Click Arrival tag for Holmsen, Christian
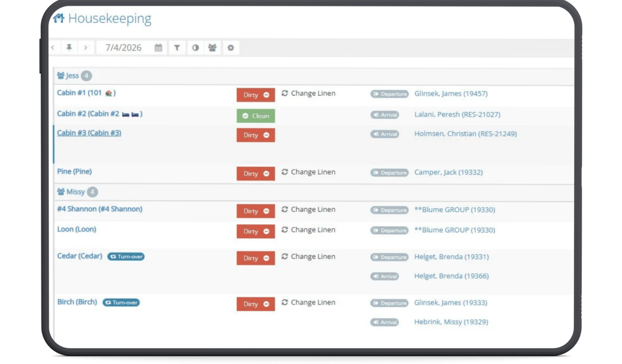 pos(384,134)
